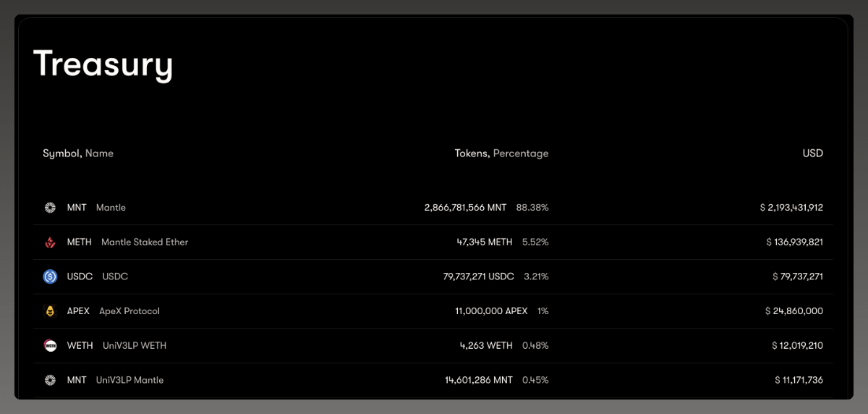Select the Tokens column header
This screenshot has height=414, width=868.
472,153
